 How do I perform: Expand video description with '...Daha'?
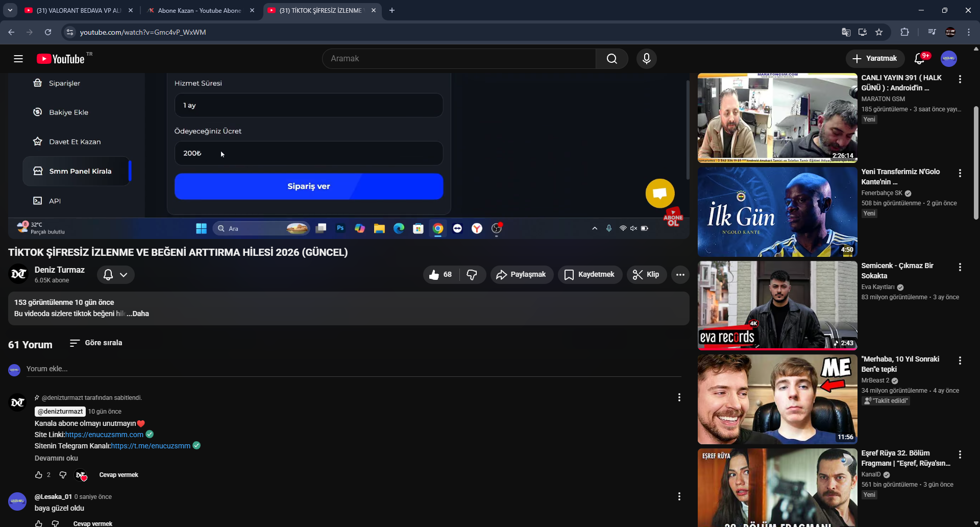[138, 314]
